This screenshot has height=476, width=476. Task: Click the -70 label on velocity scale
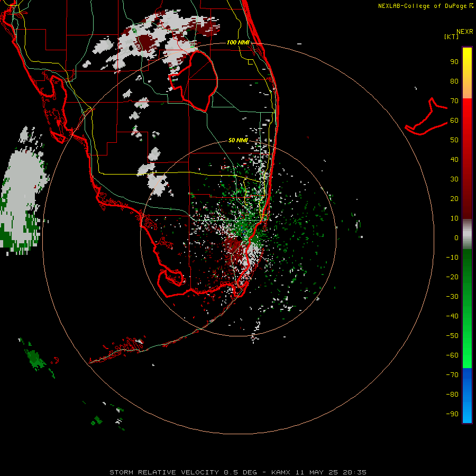click(452, 375)
